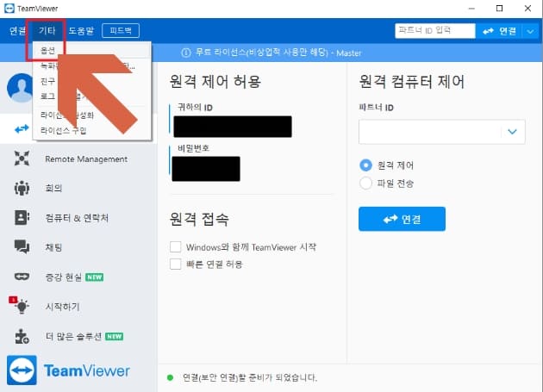The image size is (543, 392).
Task: Open Remote Management icon in sidebar
Action: [x=22, y=159]
